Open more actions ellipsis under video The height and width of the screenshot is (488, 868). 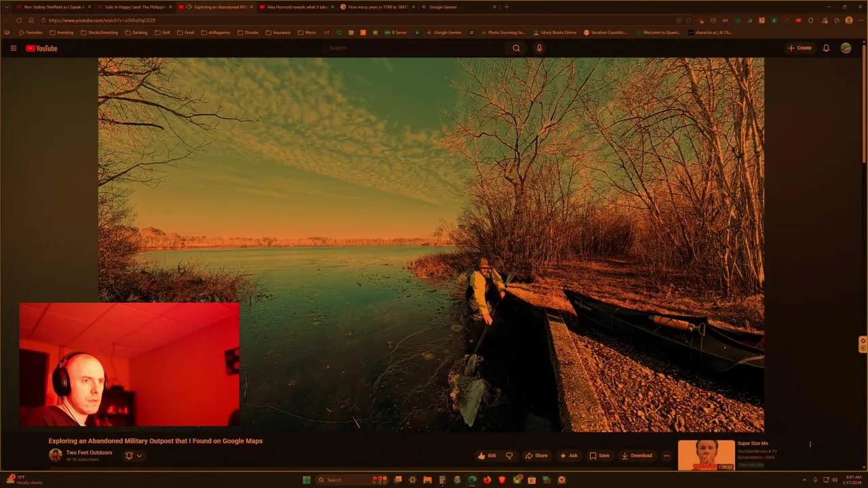[x=667, y=455]
